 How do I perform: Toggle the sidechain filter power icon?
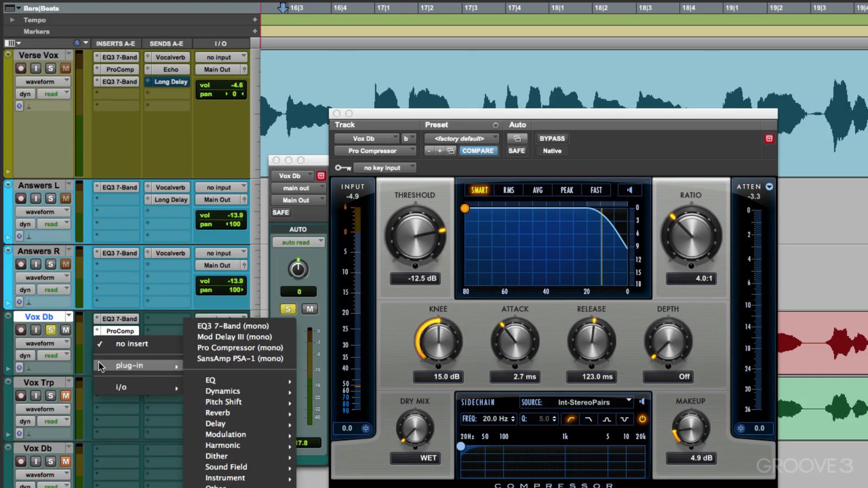tap(642, 419)
